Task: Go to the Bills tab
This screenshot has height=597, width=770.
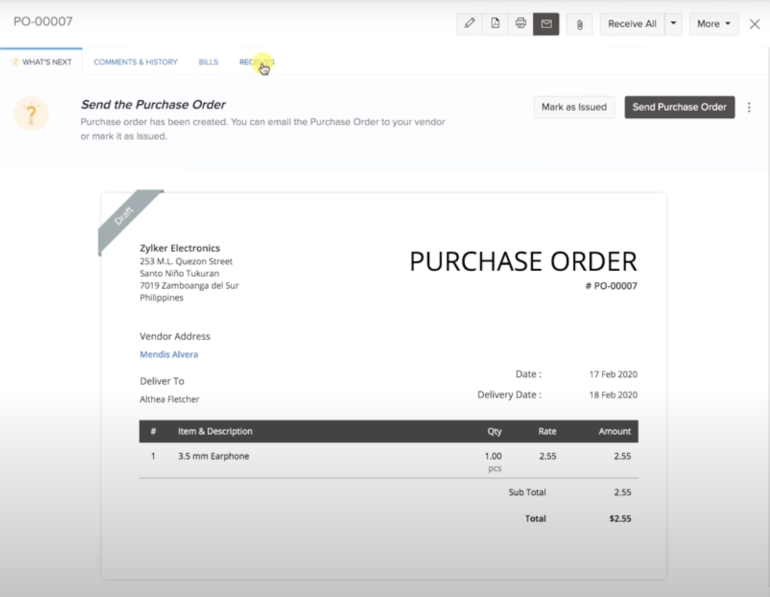Action: tap(208, 62)
